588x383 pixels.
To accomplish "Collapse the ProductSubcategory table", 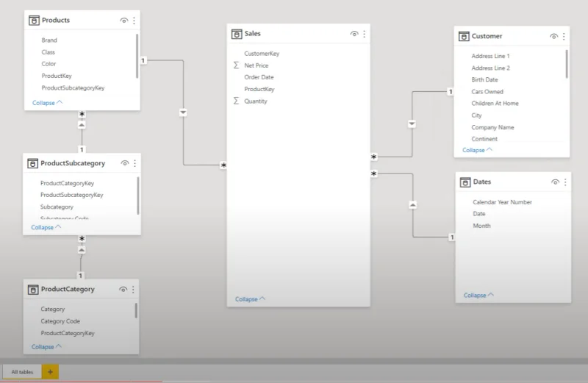I will click(x=46, y=227).
